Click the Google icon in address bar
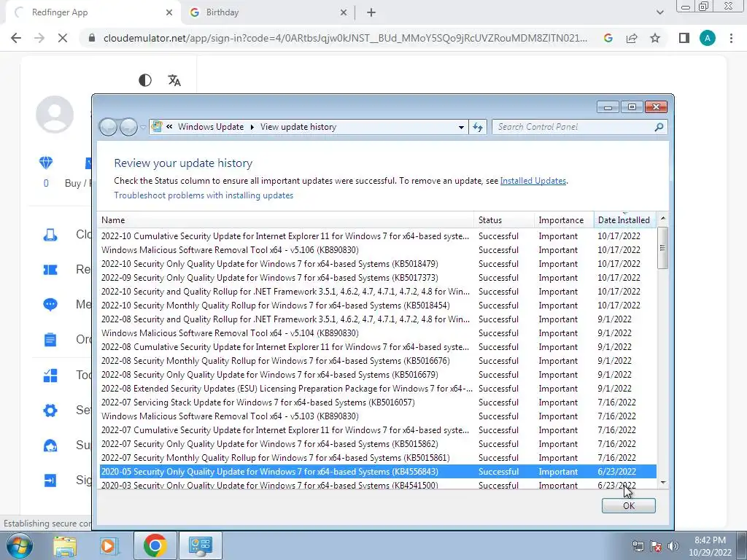The height and width of the screenshot is (560, 747). click(608, 38)
